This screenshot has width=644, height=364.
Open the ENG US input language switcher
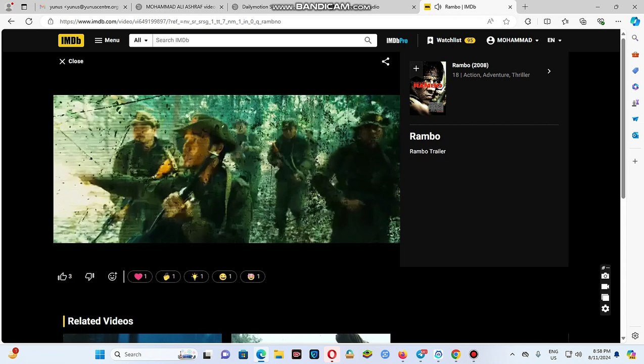[554, 354]
